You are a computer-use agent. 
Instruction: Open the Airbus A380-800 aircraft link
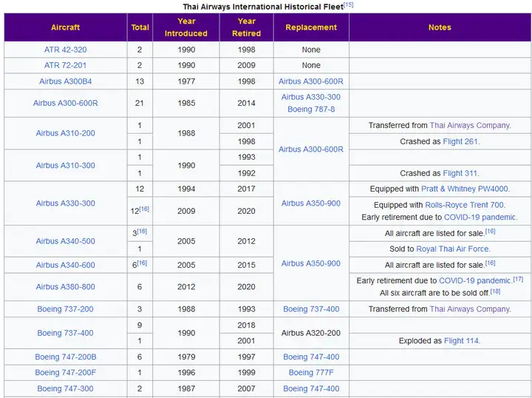click(x=66, y=287)
